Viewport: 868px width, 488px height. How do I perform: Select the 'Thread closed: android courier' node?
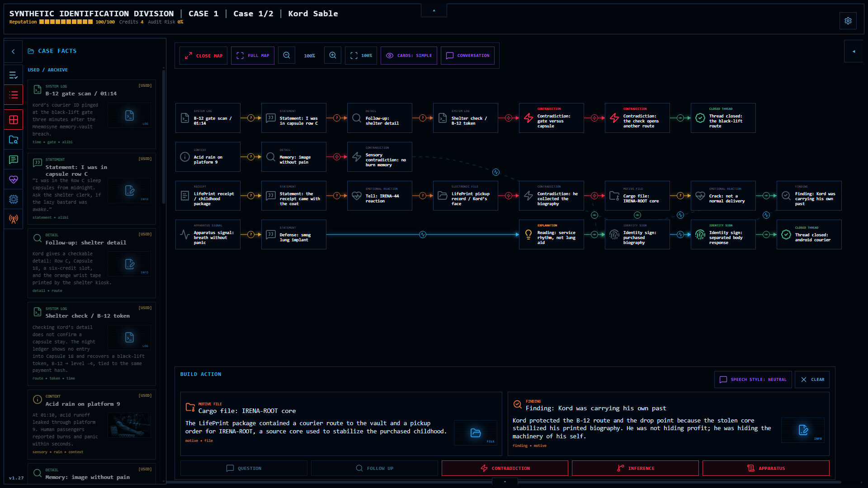click(x=809, y=235)
